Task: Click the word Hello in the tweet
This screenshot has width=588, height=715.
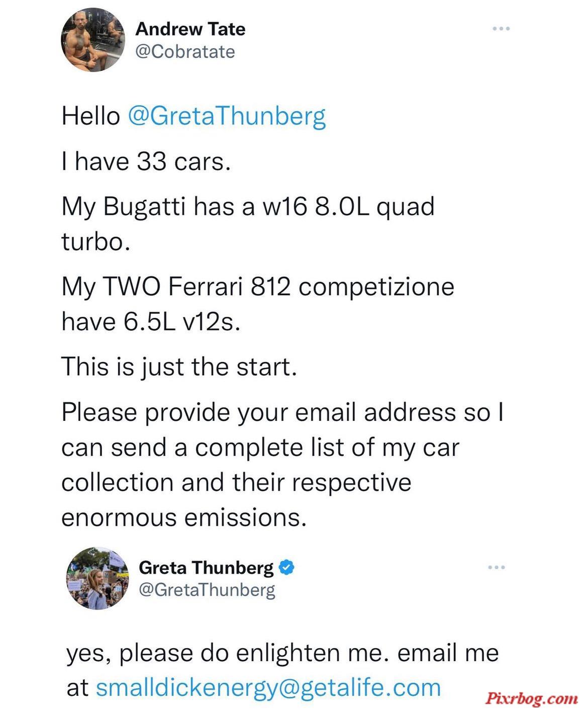Action: coord(90,116)
